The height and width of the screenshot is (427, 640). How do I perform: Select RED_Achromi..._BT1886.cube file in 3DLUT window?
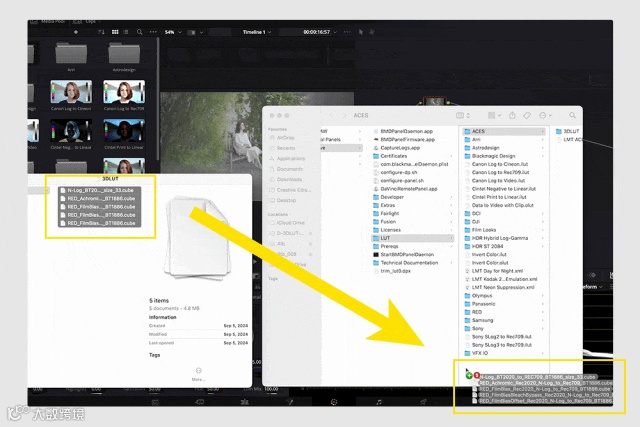coord(100,198)
